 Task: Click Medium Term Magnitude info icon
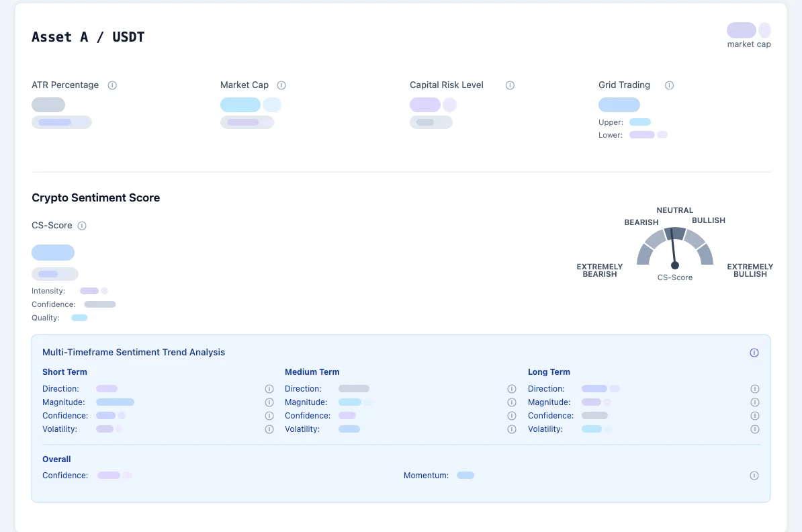511,402
